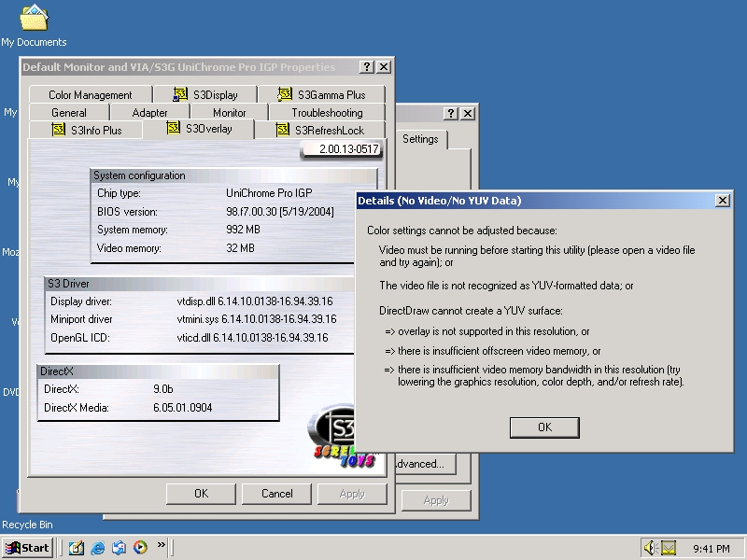Click the Start button on the taskbar

click(x=27, y=548)
